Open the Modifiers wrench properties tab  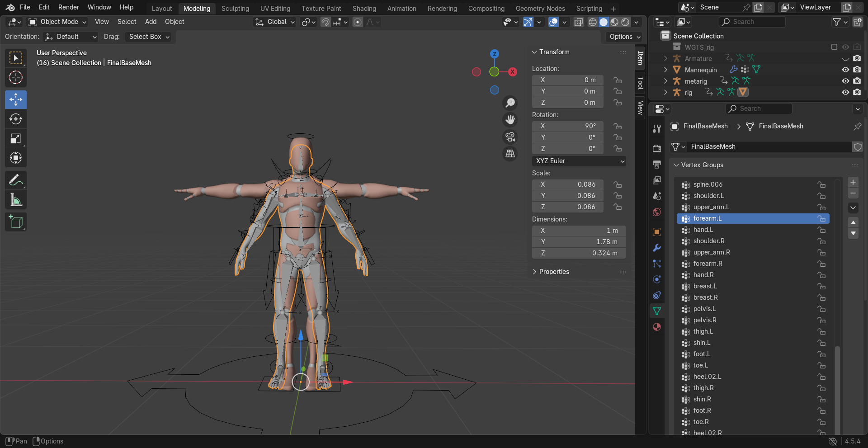pos(657,248)
